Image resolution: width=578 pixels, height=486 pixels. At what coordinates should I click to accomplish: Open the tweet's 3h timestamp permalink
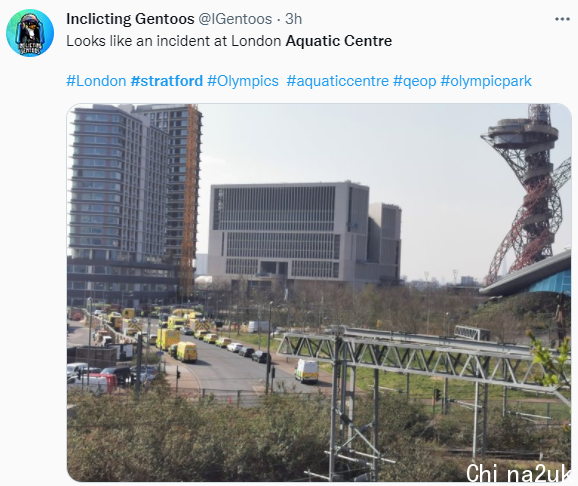(293, 19)
